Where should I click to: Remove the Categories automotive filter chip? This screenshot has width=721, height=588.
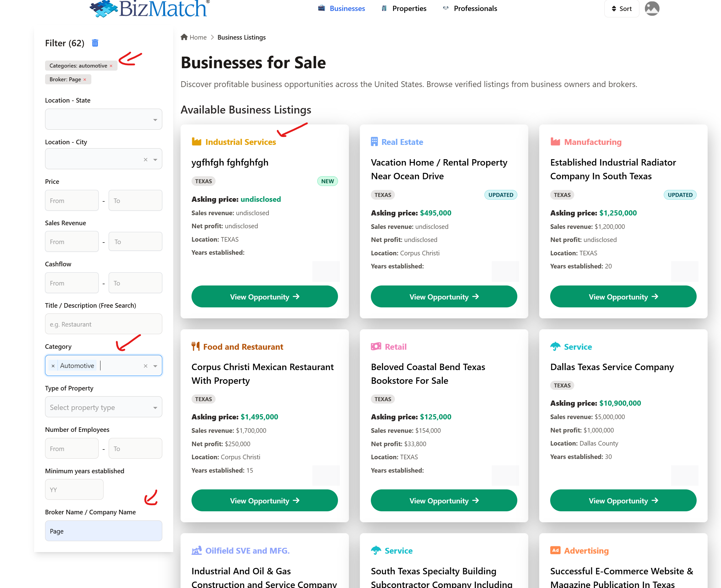[111, 66]
